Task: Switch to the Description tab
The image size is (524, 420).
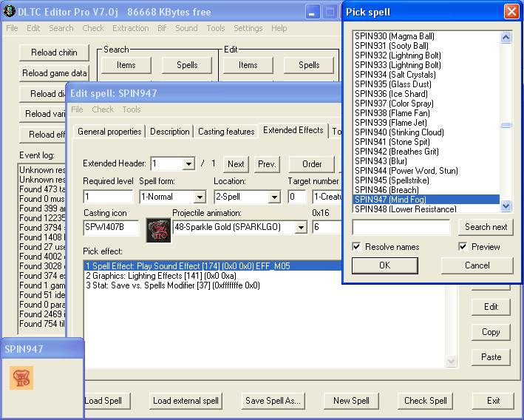Action: (x=170, y=132)
